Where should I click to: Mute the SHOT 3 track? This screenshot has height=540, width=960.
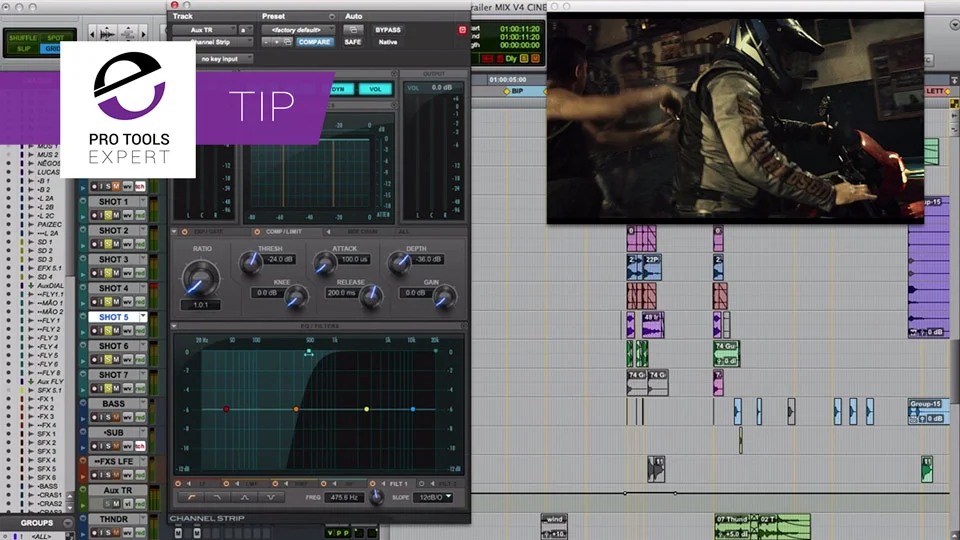116,272
